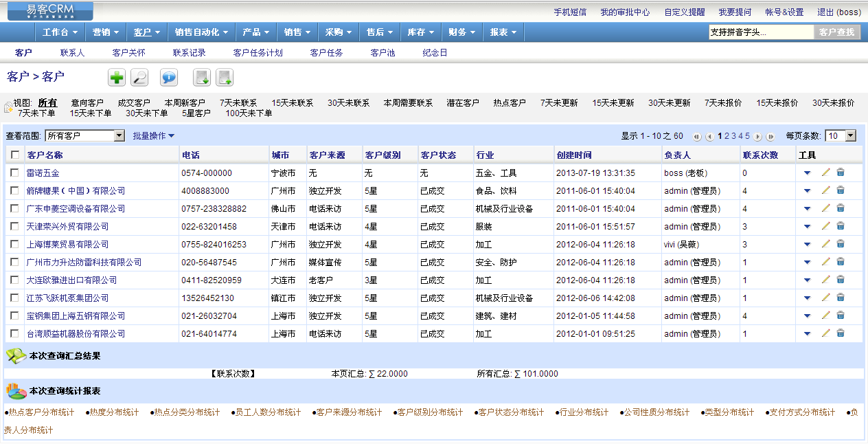Edit 宝钢集团上海五钢有限公司 with pencil icon

pos(825,315)
